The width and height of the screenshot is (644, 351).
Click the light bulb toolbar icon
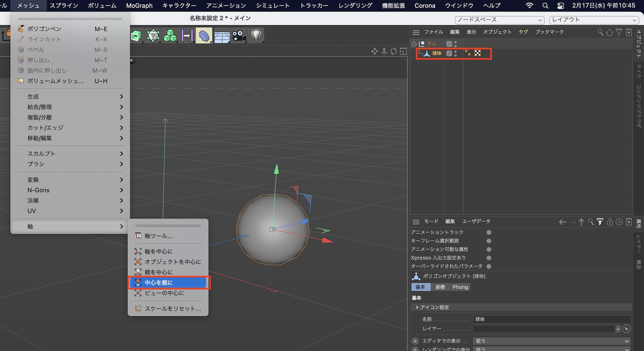[x=256, y=36]
